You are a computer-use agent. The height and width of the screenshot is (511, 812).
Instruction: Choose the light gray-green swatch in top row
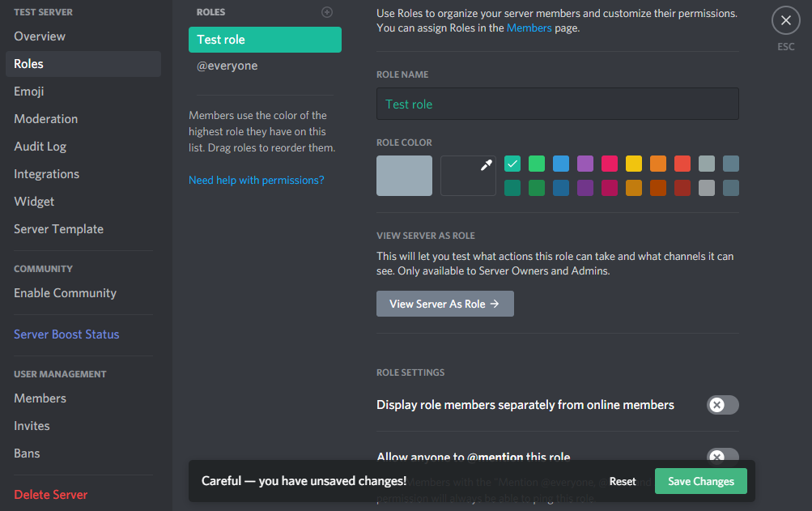pos(707,164)
